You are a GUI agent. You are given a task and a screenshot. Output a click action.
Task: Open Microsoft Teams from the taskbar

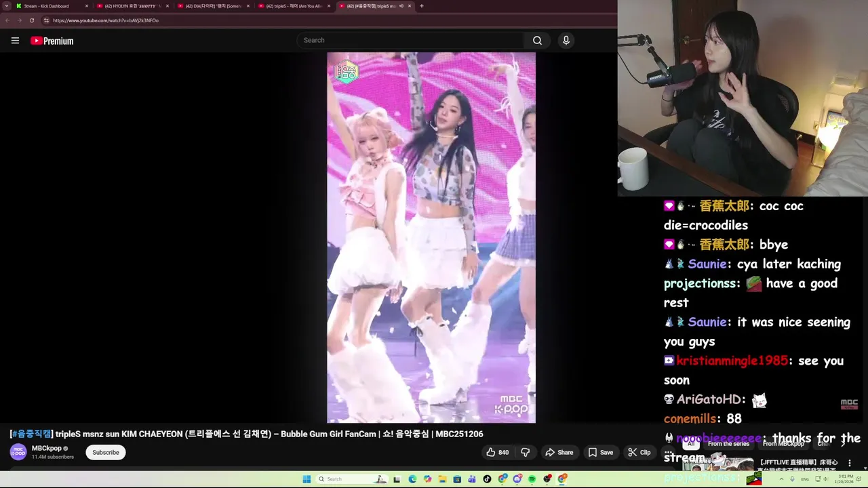tap(472, 479)
